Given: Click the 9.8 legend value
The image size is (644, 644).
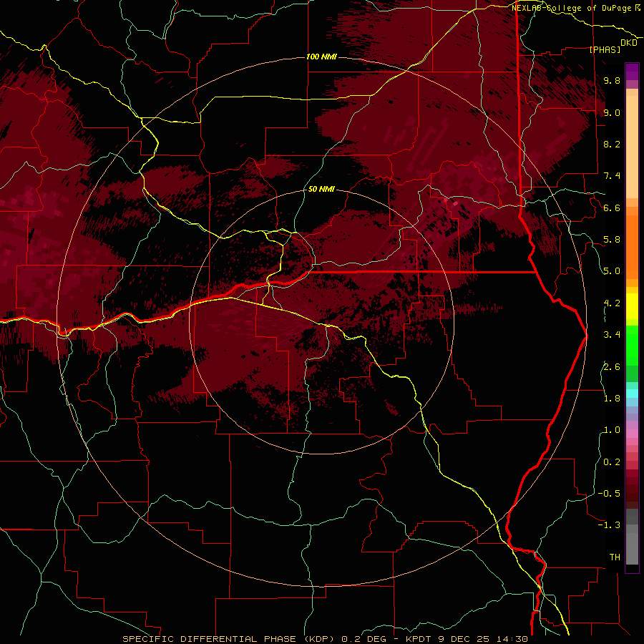Looking at the screenshot, I should (x=612, y=80).
